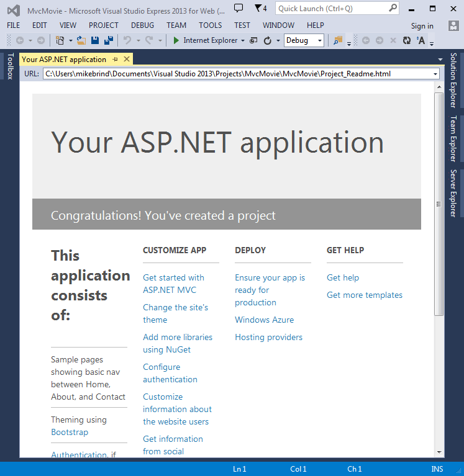This screenshot has width=464, height=476.
Task: Open the Bootstrap link
Action: 70,432
